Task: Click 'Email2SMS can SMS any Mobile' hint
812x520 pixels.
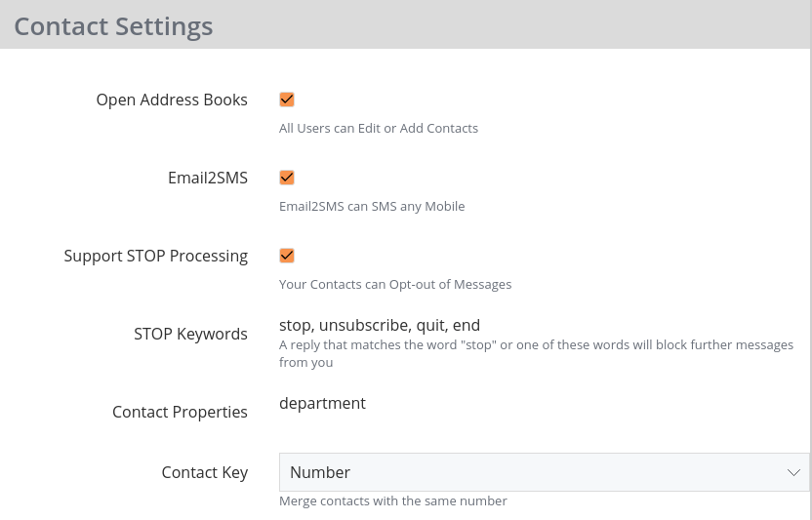Action: point(372,206)
